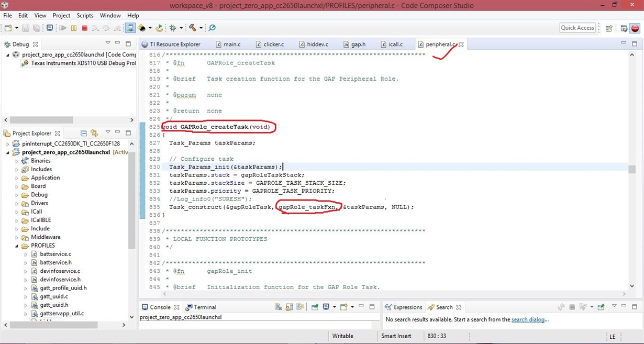This screenshot has height=344, width=644.
Task: Switch to the gap.h editor tab
Action: [354, 44]
